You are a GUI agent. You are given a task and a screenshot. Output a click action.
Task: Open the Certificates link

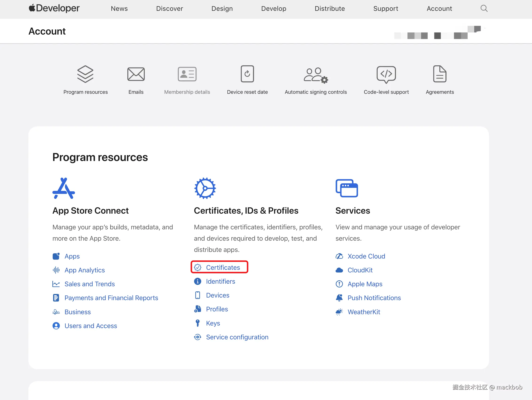coord(223,267)
